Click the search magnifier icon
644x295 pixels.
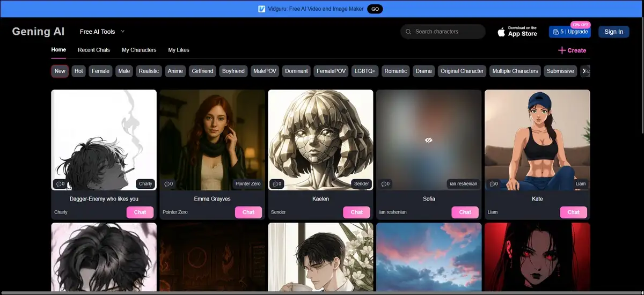click(408, 32)
